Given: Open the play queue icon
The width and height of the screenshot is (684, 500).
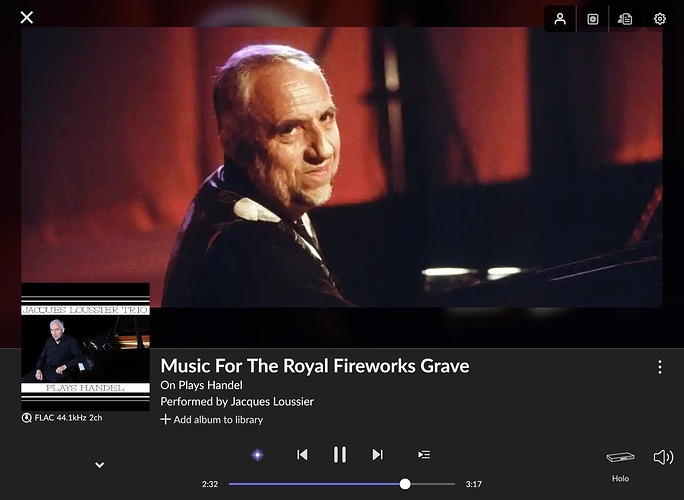Looking at the screenshot, I should tap(424, 455).
